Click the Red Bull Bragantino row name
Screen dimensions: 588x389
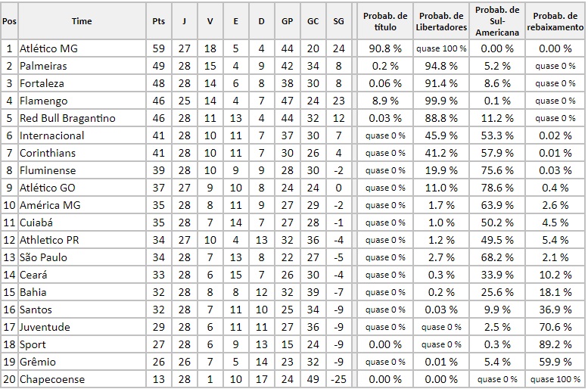[x=67, y=118]
